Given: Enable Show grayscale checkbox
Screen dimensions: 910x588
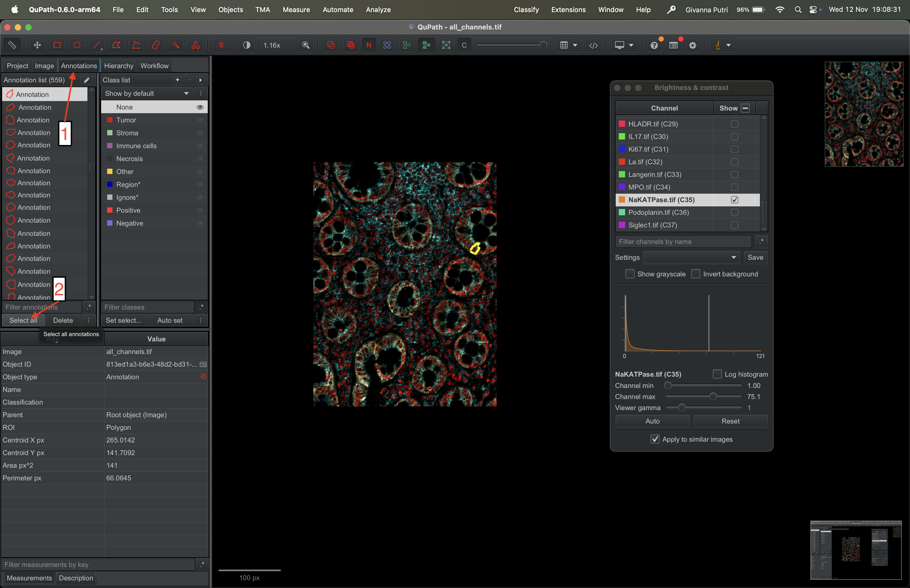Looking at the screenshot, I should [x=630, y=274].
